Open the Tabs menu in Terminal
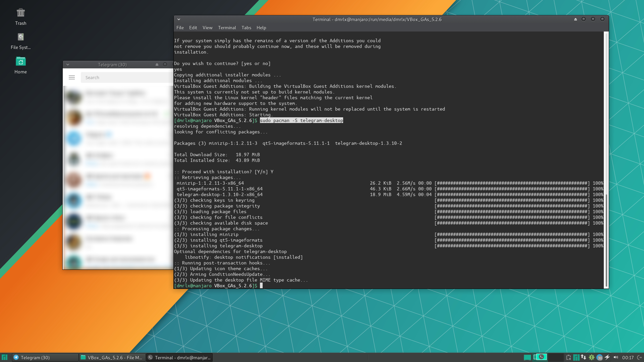Image resolution: width=644 pixels, height=362 pixels. pyautogui.click(x=246, y=27)
